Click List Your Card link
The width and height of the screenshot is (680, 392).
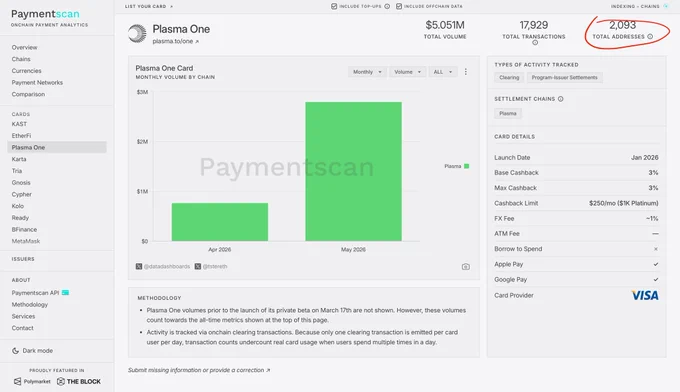pyautogui.click(x=149, y=6)
